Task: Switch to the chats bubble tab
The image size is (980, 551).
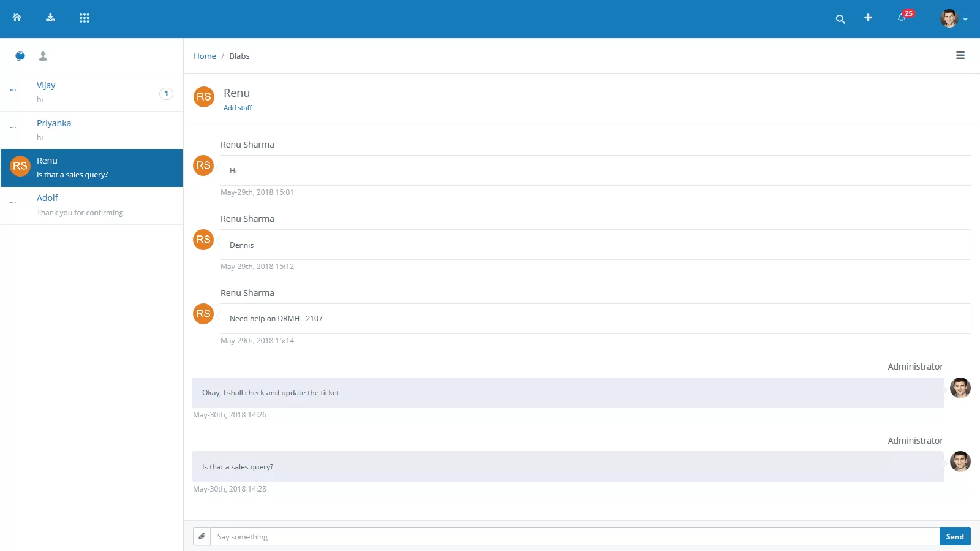Action: click(x=20, y=56)
